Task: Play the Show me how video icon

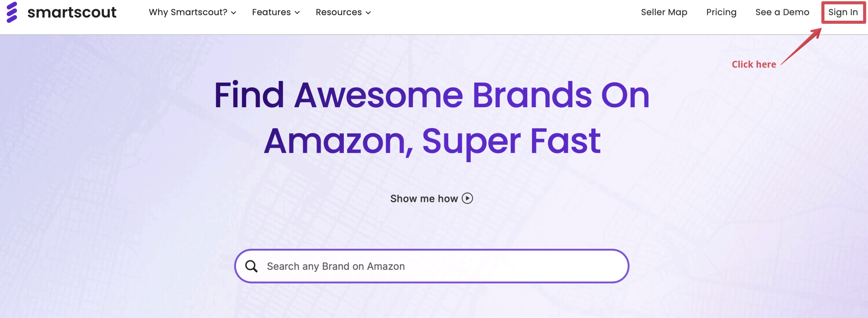Action: pos(467,198)
